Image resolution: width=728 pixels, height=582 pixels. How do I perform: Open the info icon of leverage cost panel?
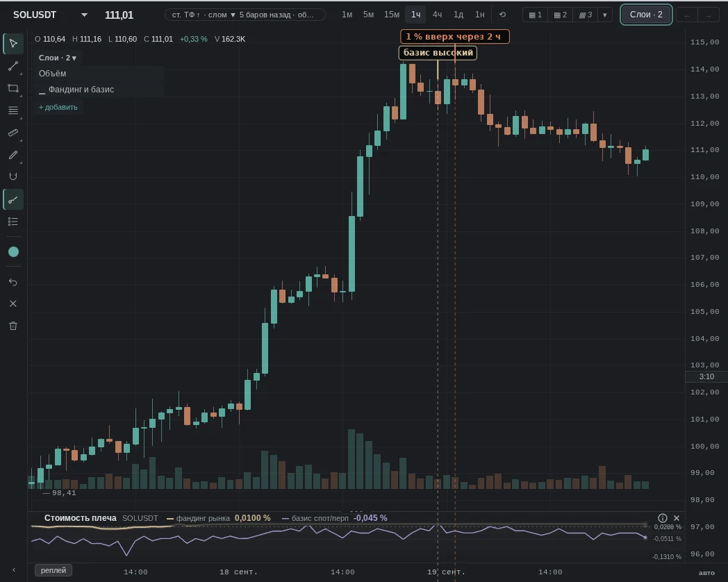(663, 518)
